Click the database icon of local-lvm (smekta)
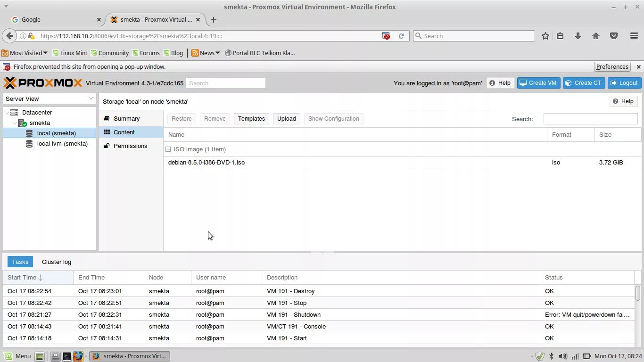Screen dimensions: 644x362 pos(29,144)
